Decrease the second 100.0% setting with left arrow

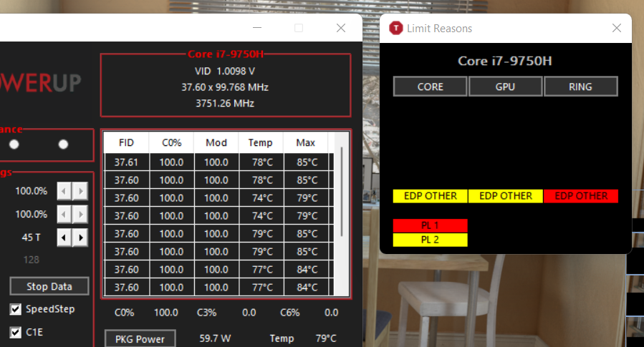64,215
